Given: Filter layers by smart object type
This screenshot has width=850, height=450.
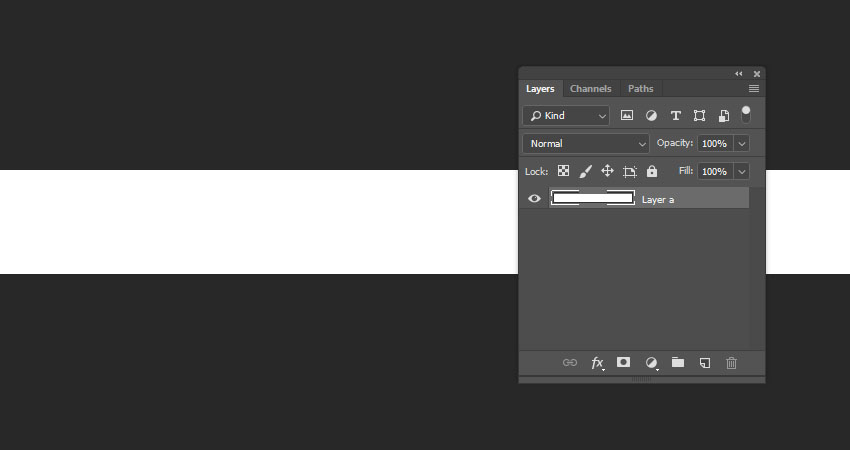Looking at the screenshot, I should pyautogui.click(x=723, y=116).
